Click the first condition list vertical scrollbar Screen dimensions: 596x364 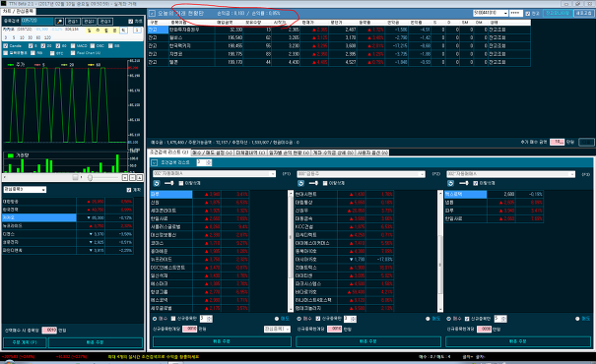coord(291,251)
